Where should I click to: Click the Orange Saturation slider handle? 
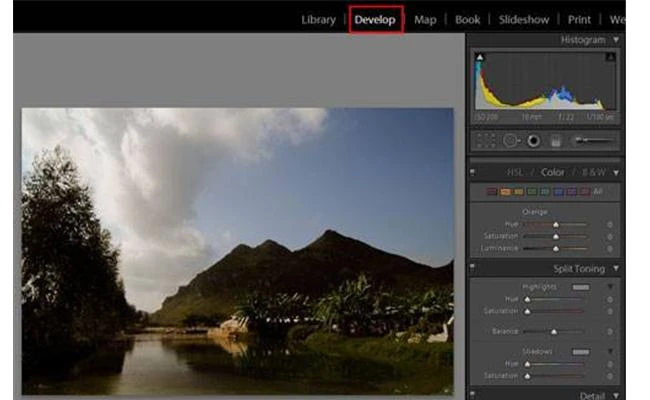coord(556,237)
